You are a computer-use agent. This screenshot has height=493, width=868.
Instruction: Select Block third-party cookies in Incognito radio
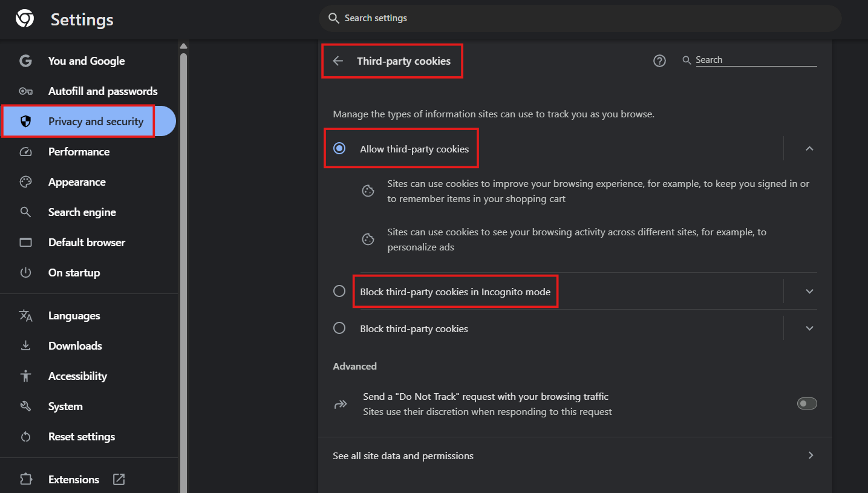339,292
